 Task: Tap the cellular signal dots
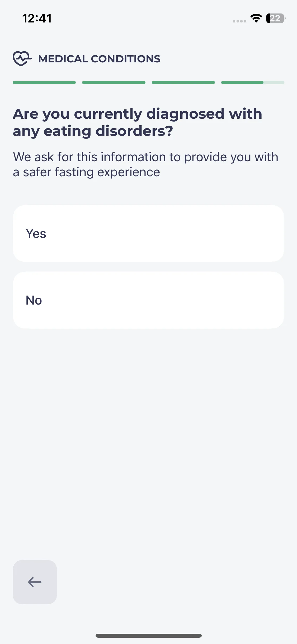pyautogui.click(x=239, y=21)
